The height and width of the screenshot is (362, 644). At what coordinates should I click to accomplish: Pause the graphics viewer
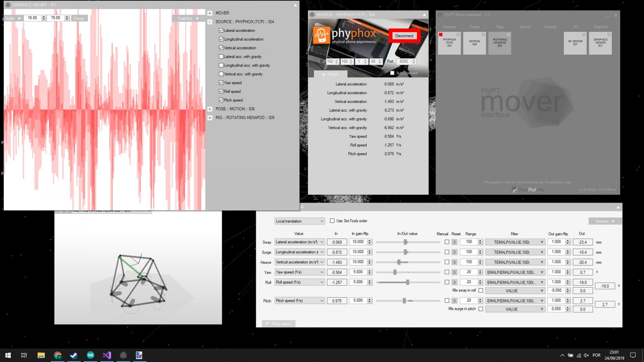(x=79, y=18)
